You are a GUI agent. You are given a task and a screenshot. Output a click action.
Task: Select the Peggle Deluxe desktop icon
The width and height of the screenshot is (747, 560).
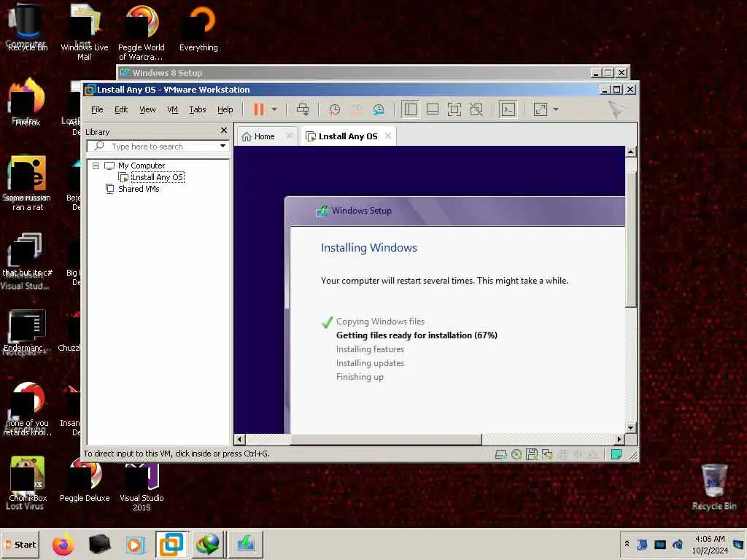(x=85, y=481)
